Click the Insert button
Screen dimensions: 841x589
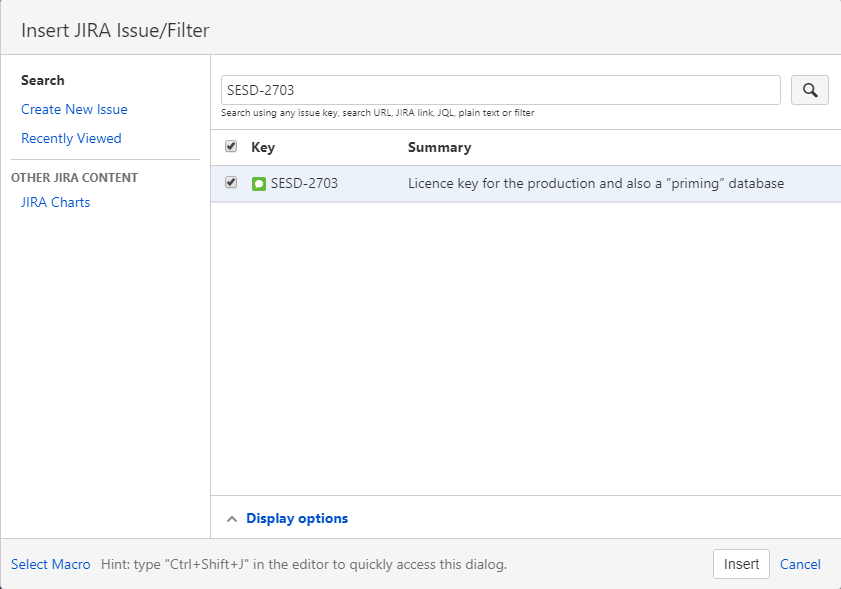click(x=741, y=564)
